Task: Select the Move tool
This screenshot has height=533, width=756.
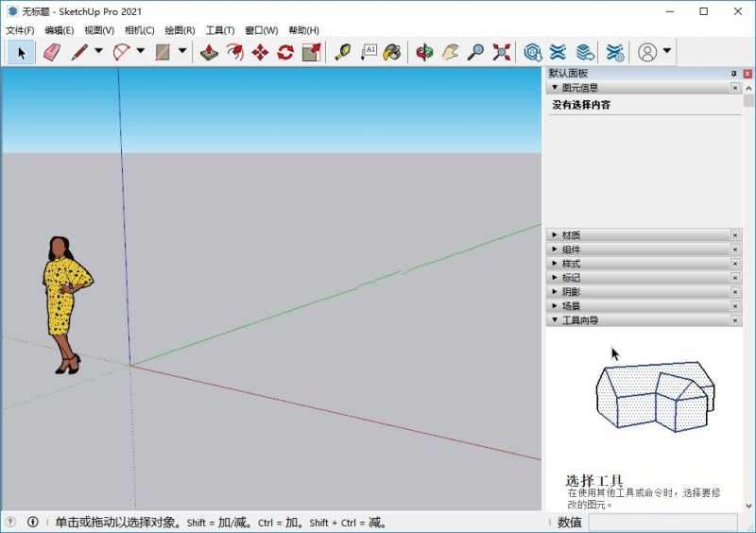Action: (260, 52)
